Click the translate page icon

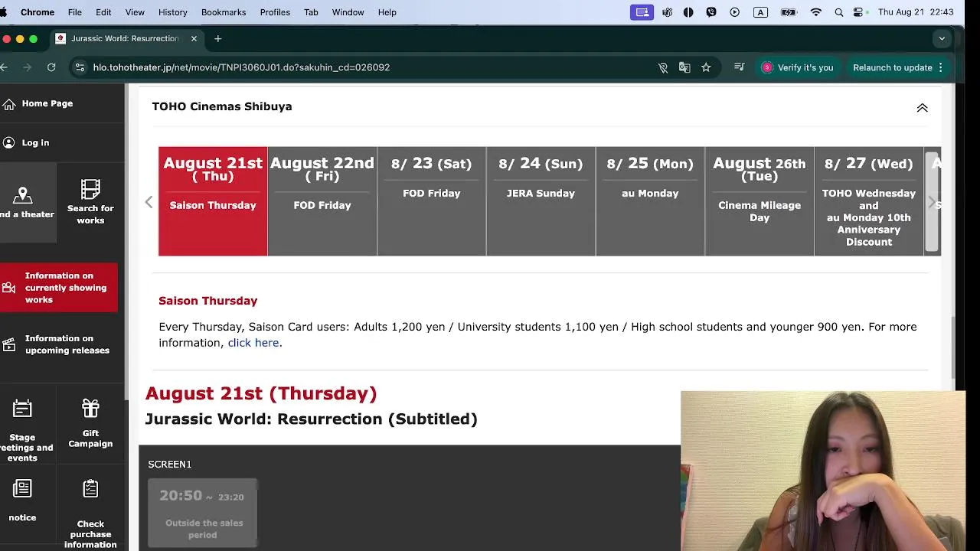pos(684,67)
